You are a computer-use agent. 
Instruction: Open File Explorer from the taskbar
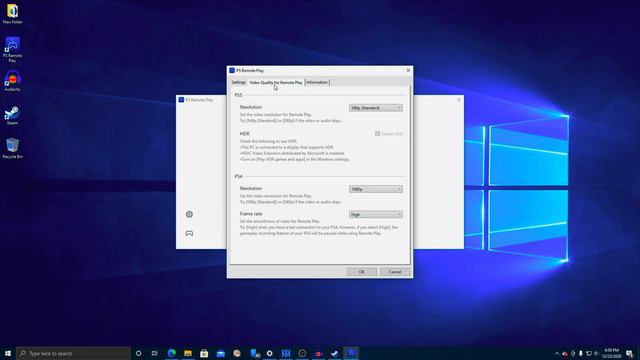188,353
